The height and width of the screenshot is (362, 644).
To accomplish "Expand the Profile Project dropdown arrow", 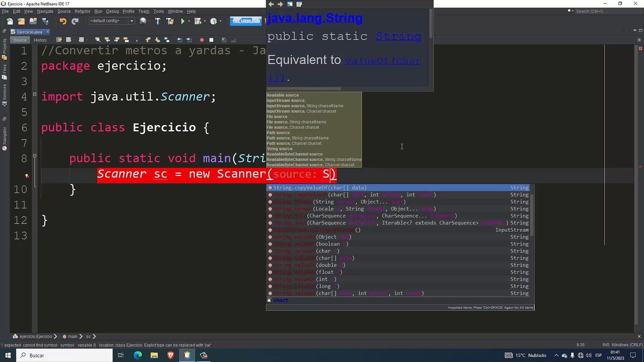I will (x=220, y=21).
